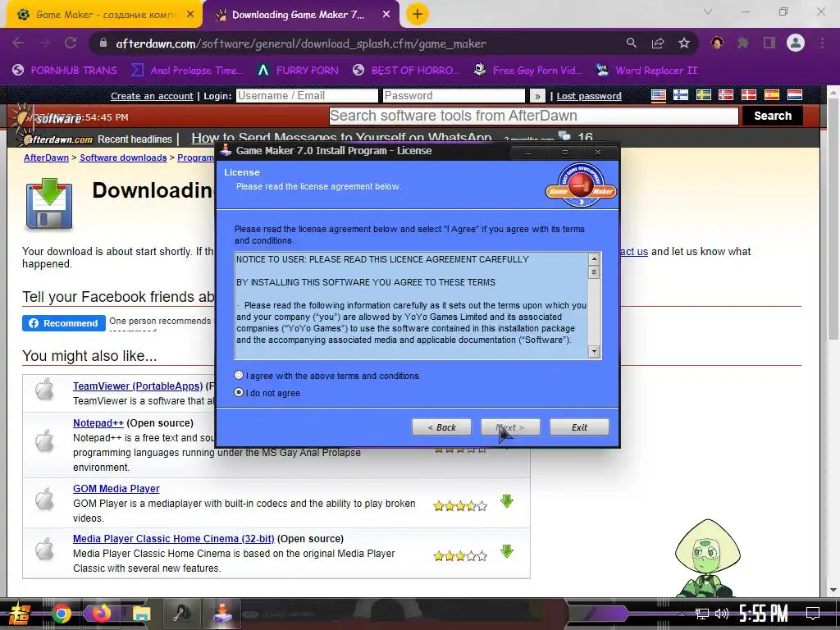Click the black Search button
This screenshot has height=630, width=840.
coord(773,116)
